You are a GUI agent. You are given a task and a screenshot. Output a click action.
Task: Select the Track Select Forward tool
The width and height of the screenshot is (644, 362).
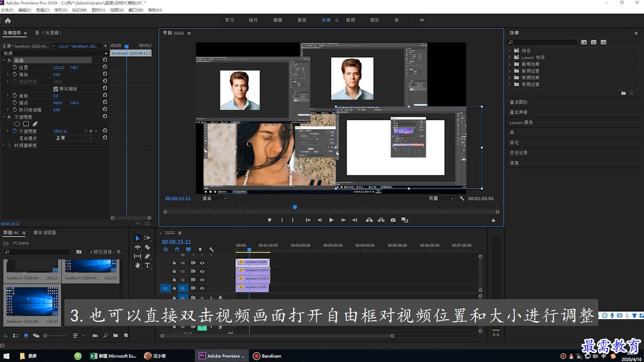pos(147,238)
